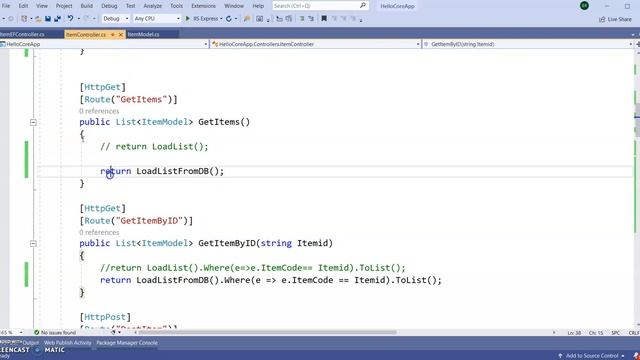The height and width of the screenshot is (360, 640).
Task: Open the Extensions menu
Action: [203, 6]
